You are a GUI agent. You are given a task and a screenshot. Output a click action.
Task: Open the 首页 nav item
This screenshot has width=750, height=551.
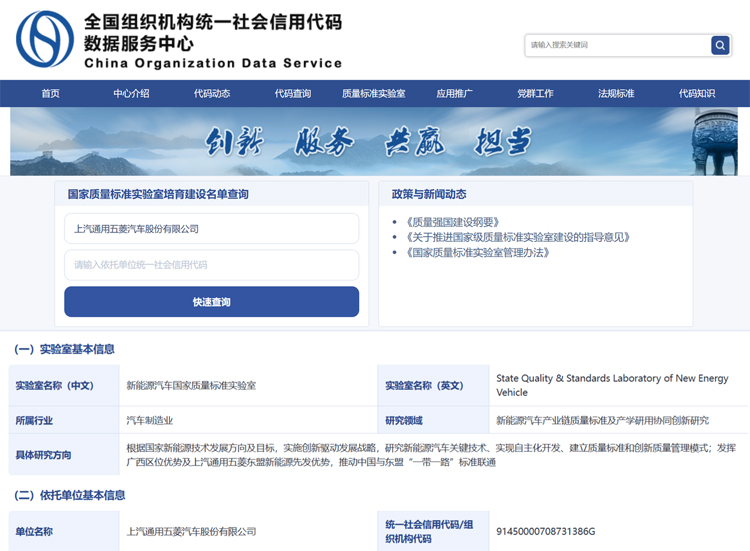51,93
